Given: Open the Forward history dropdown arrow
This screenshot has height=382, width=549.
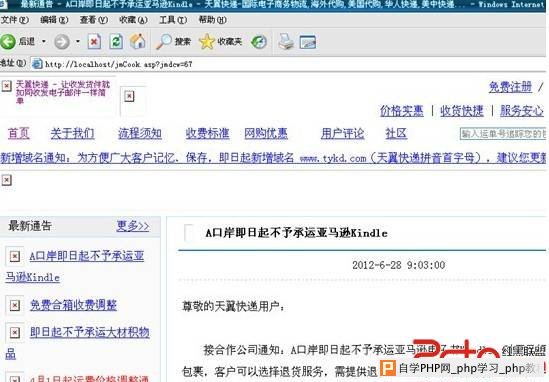Looking at the screenshot, I should (78, 41).
